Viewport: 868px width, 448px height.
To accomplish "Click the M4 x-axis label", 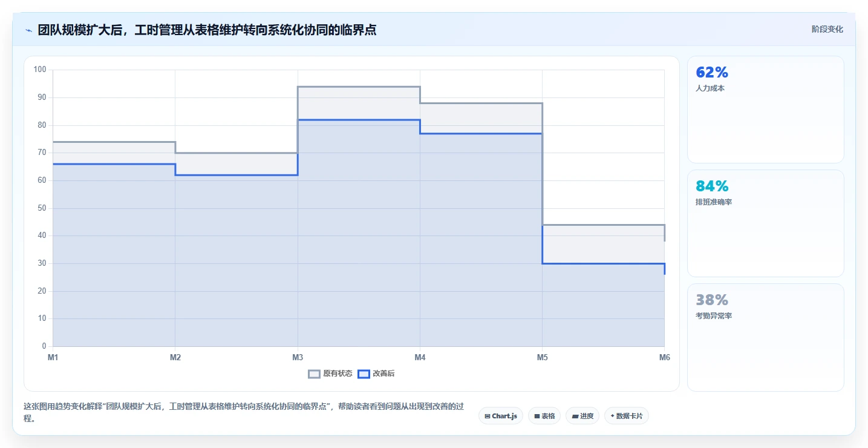I will pyautogui.click(x=420, y=358).
